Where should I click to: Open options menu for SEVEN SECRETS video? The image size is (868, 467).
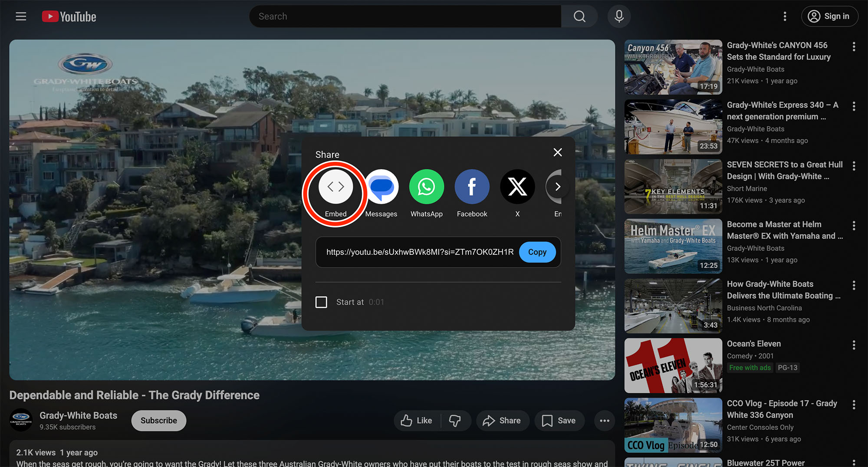coord(854,166)
